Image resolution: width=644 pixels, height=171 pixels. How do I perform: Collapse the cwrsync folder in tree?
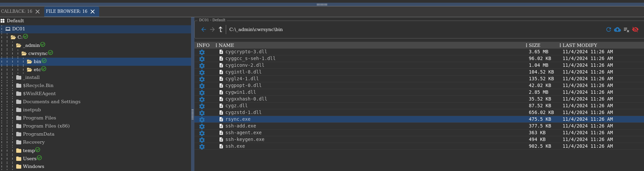click(x=24, y=53)
